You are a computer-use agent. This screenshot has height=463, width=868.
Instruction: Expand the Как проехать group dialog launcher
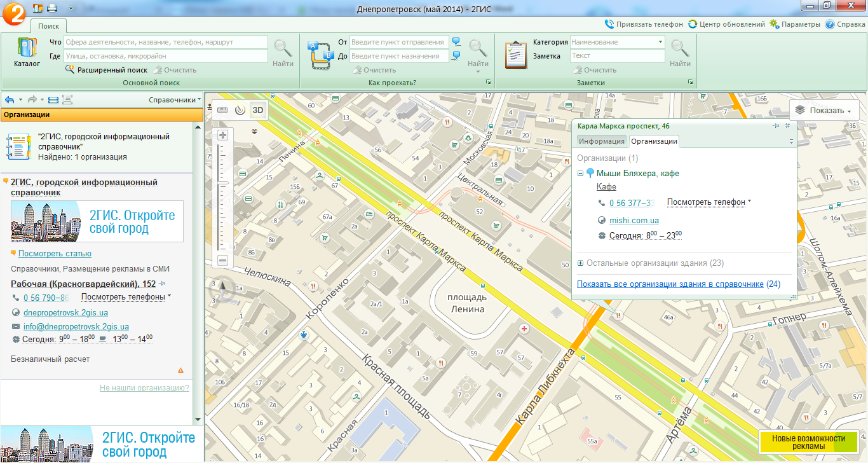pyautogui.click(x=489, y=83)
